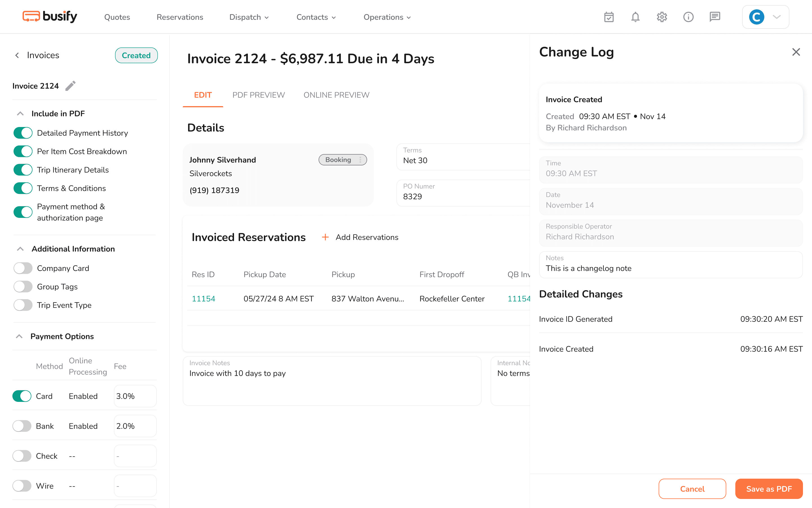Click '837 Walton Avenu...' pickup cell

(368, 299)
